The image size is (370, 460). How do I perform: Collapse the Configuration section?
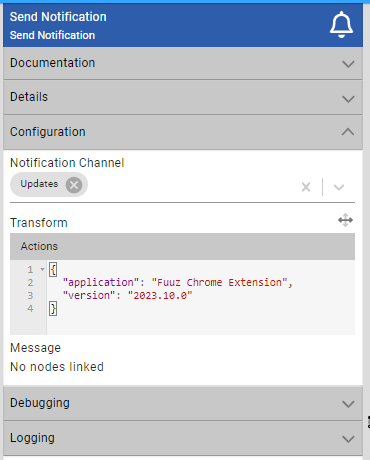[183, 132]
